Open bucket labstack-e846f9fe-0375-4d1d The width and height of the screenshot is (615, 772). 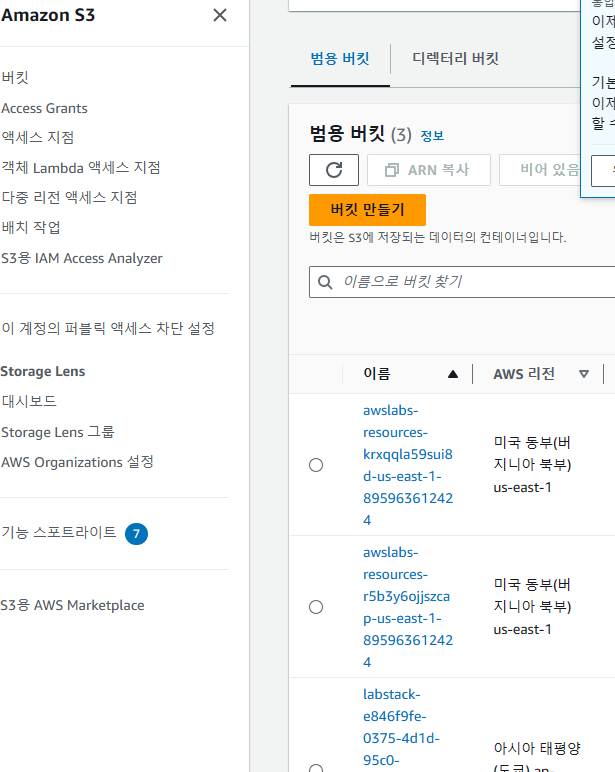[401, 728]
